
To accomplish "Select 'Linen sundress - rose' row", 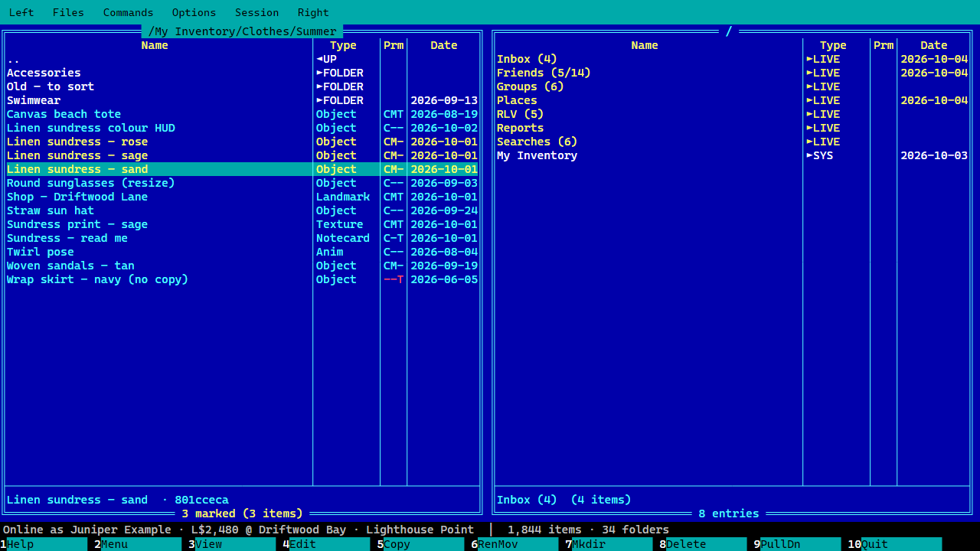I will click(x=243, y=142).
